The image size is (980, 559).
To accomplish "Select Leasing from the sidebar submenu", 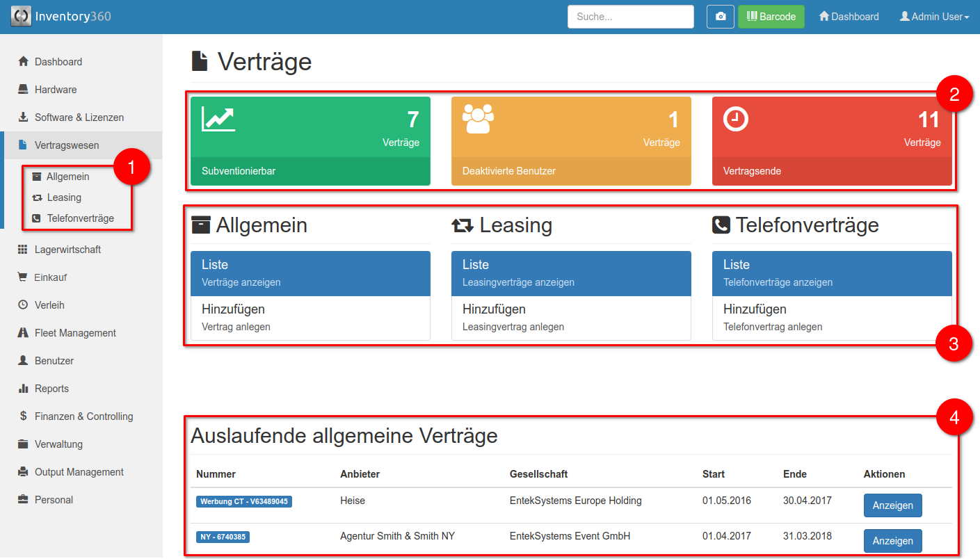I will click(x=64, y=197).
